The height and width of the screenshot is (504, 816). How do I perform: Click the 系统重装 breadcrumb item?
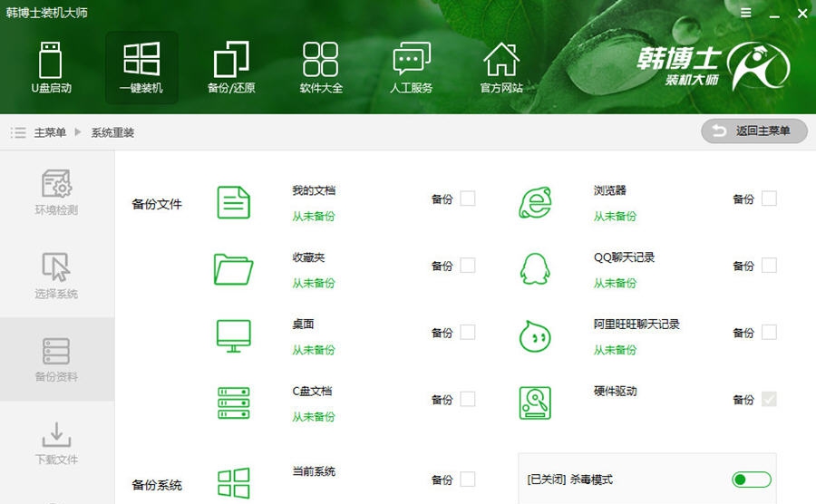point(113,132)
